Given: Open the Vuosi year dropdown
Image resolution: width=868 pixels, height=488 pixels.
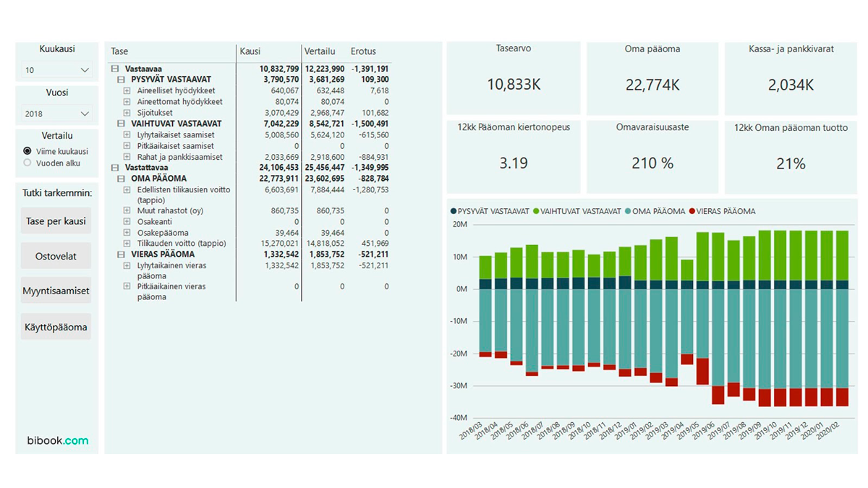Looking at the screenshot, I should coord(56,114).
